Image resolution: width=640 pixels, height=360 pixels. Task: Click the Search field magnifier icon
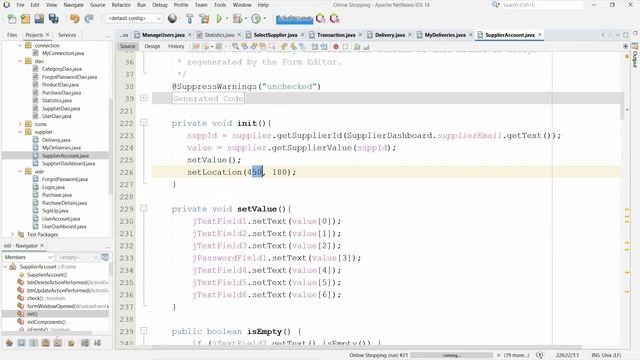(495, 4)
